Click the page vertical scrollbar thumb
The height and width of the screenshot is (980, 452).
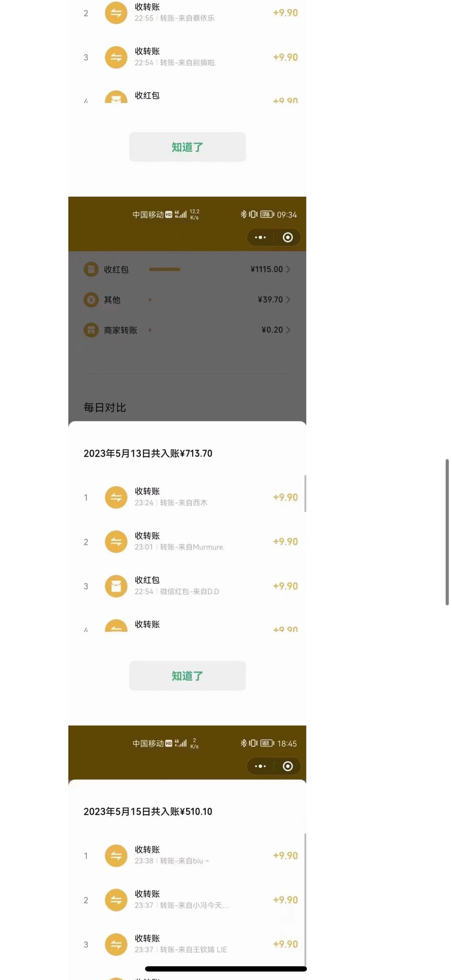tap(447, 532)
